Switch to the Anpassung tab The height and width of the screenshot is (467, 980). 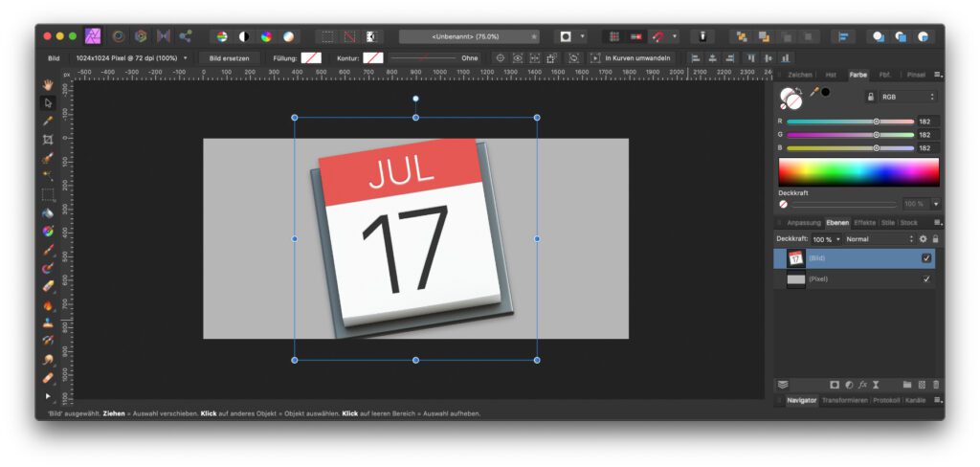click(x=804, y=223)
